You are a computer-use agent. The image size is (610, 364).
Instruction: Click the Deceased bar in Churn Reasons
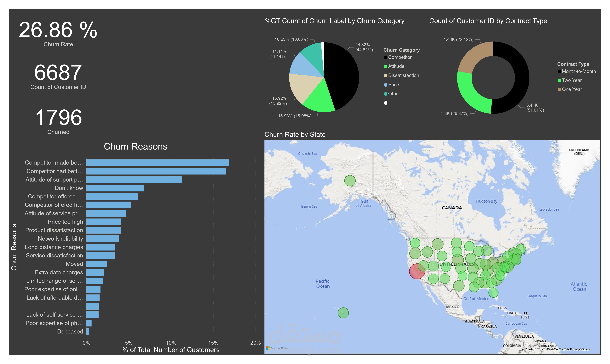coord(88,332)
